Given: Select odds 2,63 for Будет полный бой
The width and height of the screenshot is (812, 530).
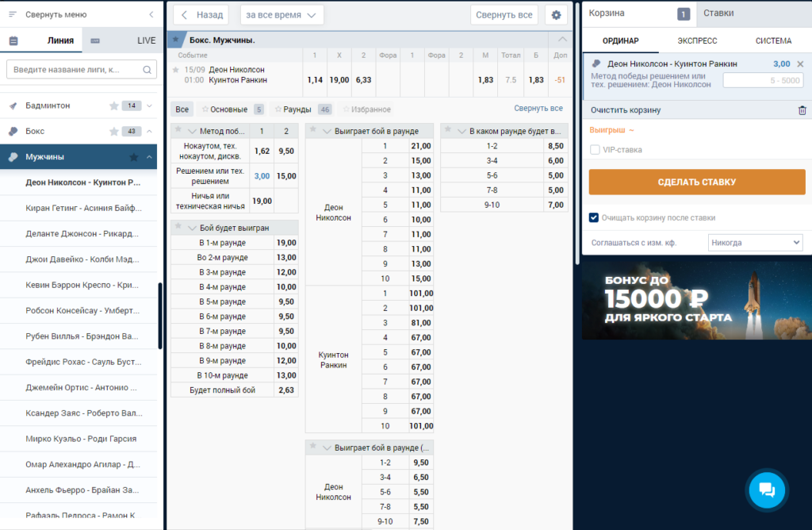Looking at the screenshot, I should click(x=285, y=390).
